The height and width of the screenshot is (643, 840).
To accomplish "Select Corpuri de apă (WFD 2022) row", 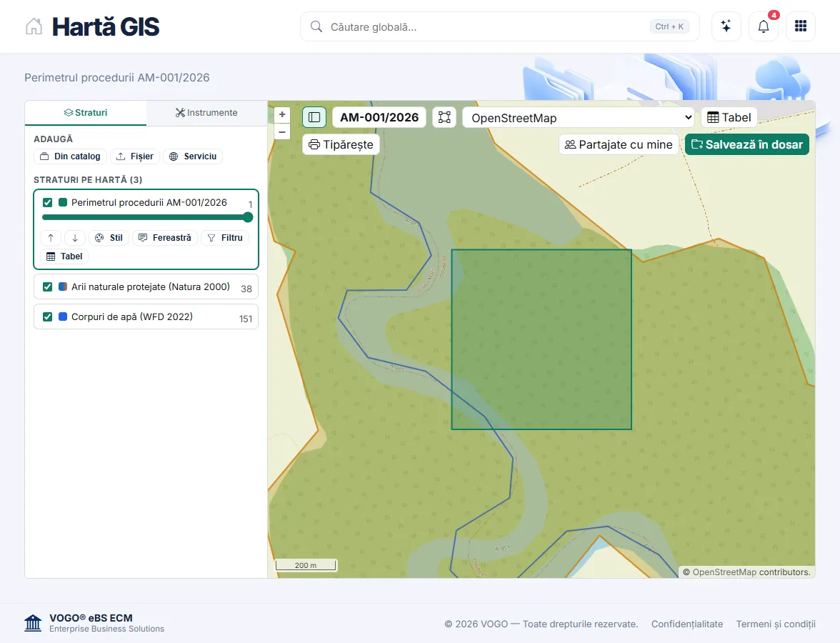I will click(146, 316).
